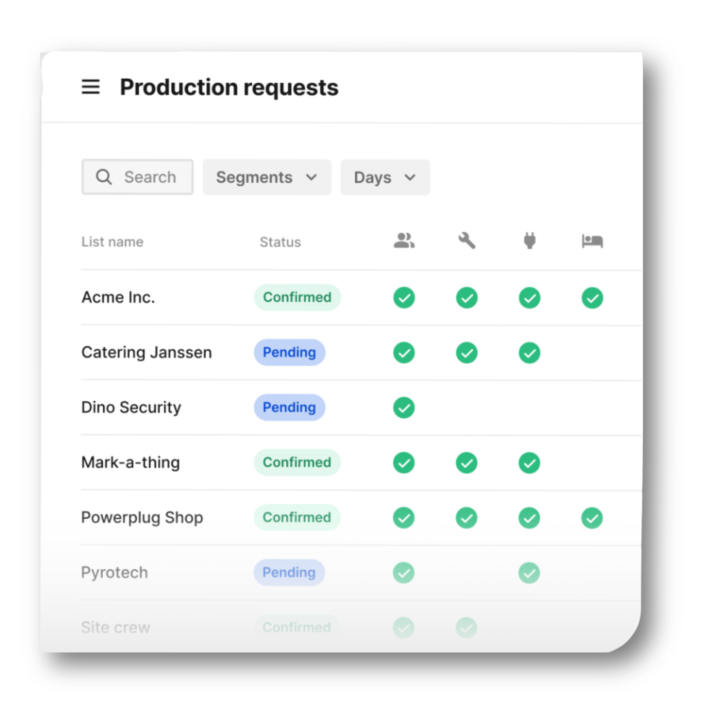Sort by List name column header

coord(113,242)
